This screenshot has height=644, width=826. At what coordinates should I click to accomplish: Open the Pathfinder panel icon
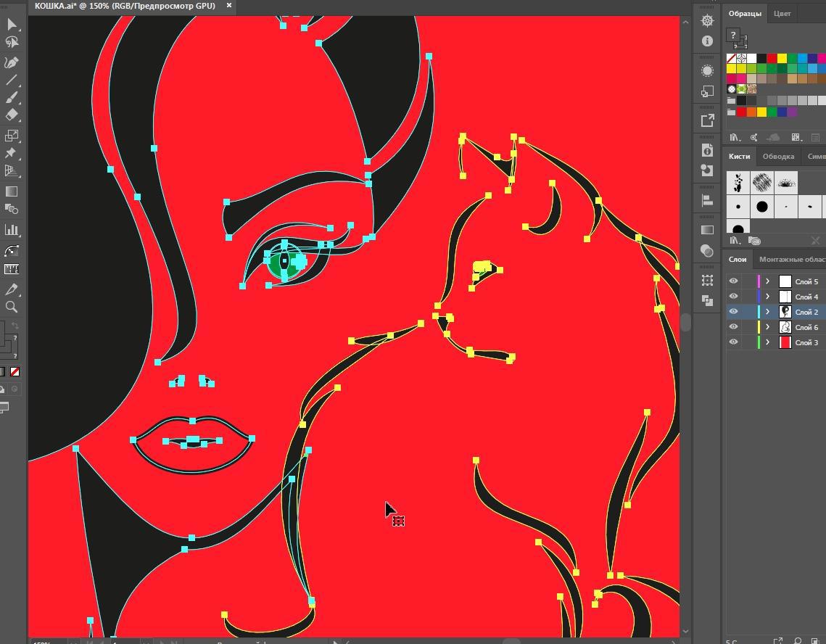click(x=707, y=300)
